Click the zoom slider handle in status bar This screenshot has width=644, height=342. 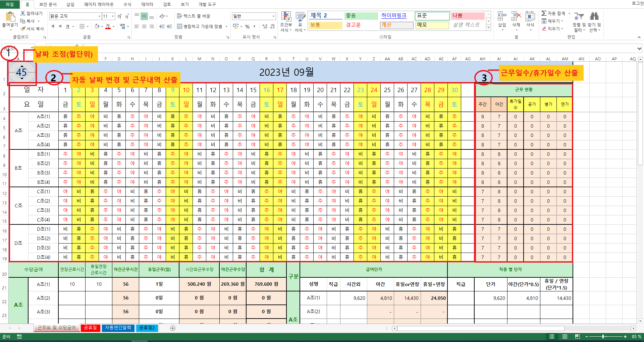(603, 336)
